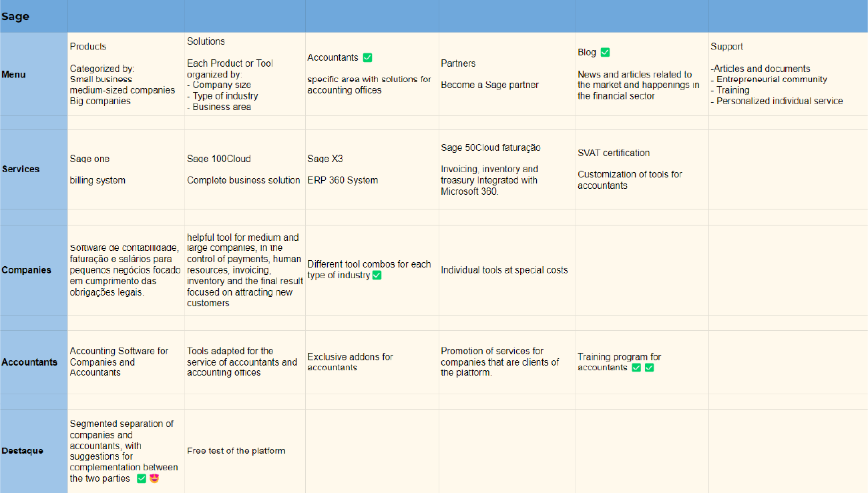868x493 pixels.
Task: Select the 'Sage' title cell
Action: [x=33, y=16]
